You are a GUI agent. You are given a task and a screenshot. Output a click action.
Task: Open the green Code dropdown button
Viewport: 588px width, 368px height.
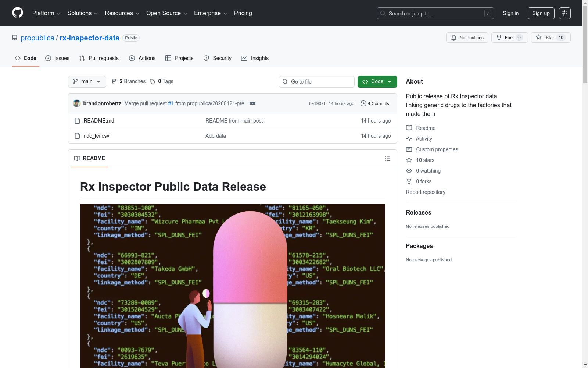pyautogui.click(x=377, y=82)
